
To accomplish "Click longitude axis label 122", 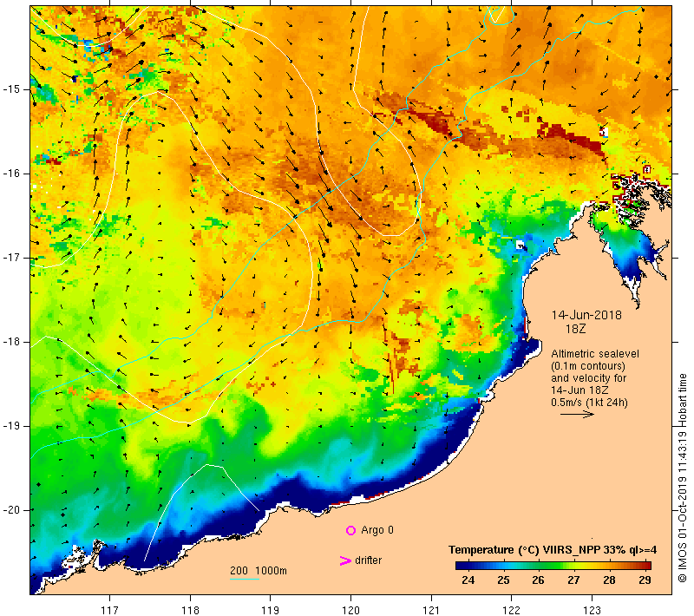I will [x=511, y=610].
